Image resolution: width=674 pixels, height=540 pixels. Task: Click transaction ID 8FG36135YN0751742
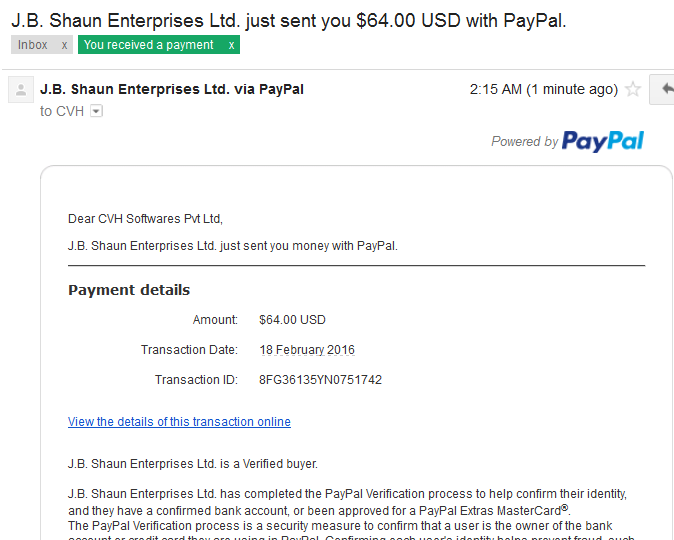click(320, 380)
